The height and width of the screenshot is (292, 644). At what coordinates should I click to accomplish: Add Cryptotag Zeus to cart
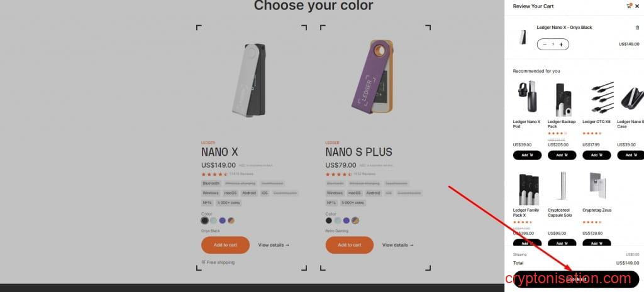[x=596, y=243]
